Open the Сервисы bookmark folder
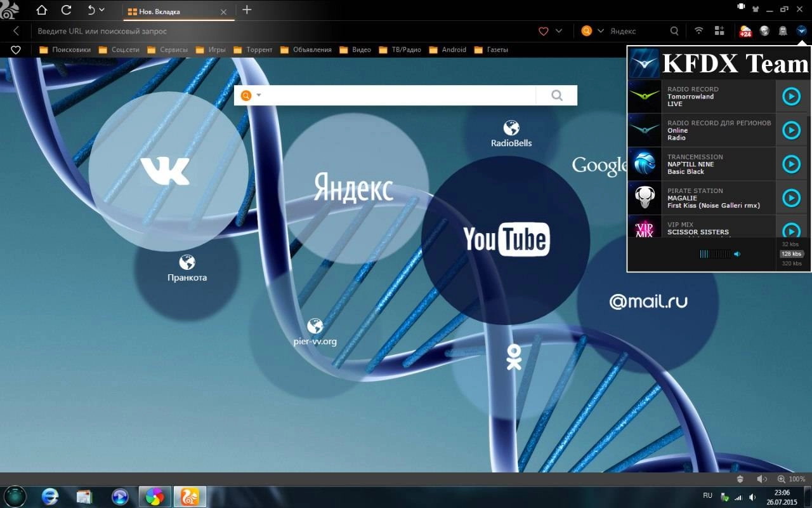 [x=167, y=50]
